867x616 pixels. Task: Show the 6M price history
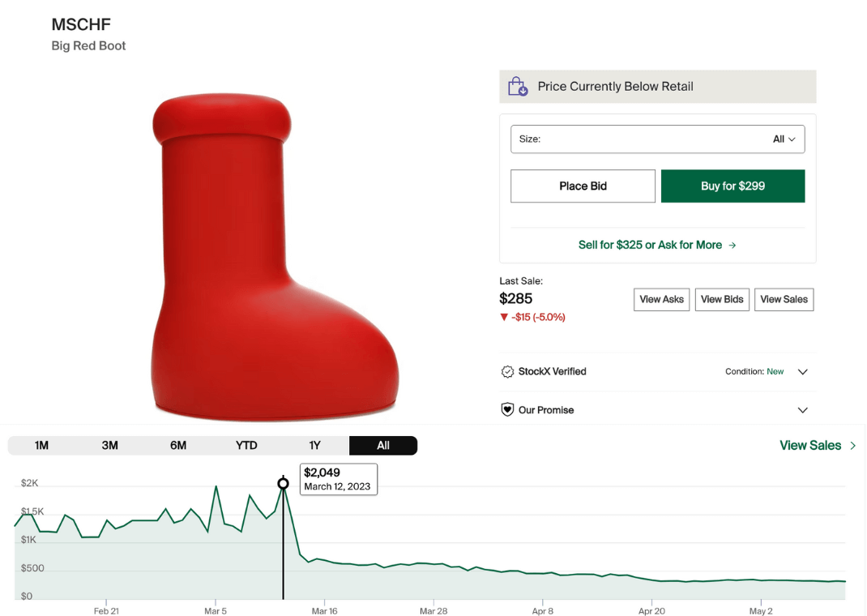(x=178, y=446)
